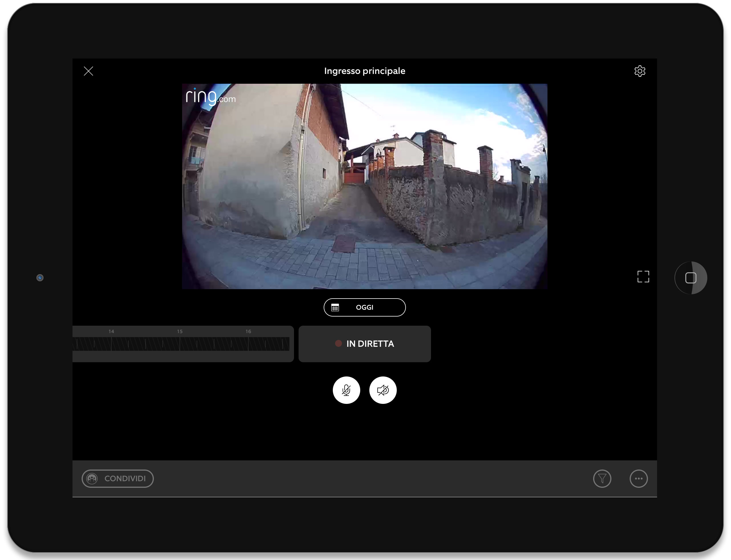The image size is (731, 560).
Task: Open the event filter funnel icon
Action: point(602,479)
